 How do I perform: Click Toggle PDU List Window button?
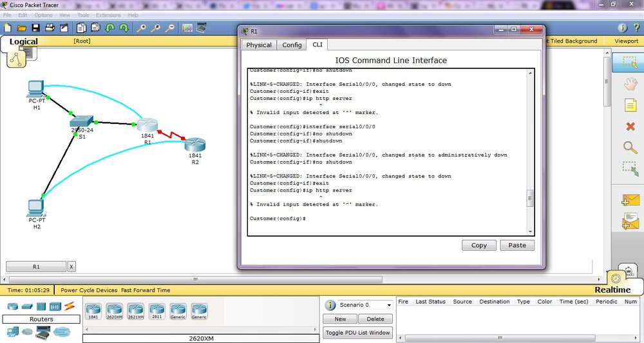tap(357, 332)
